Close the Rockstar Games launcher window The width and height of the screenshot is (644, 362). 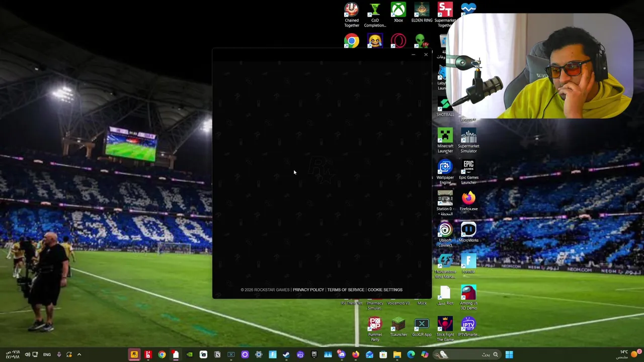(426, 54)
